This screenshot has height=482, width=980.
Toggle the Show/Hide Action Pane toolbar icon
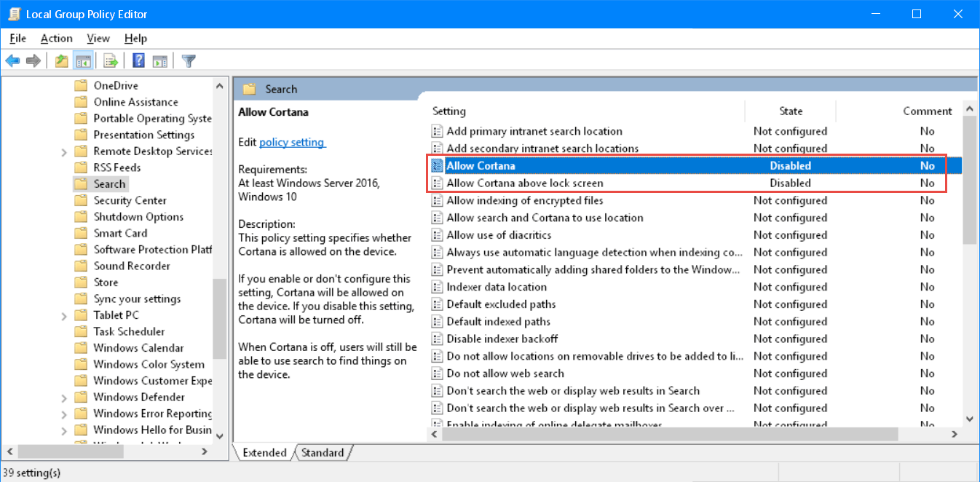[x=160, y=61]
